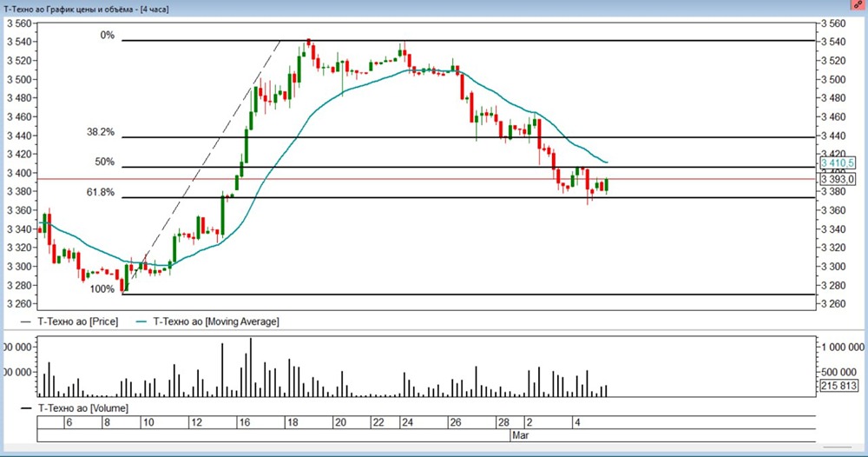Click the last price tag 3 393,0
Screen dimensions: 868x457
838,180
